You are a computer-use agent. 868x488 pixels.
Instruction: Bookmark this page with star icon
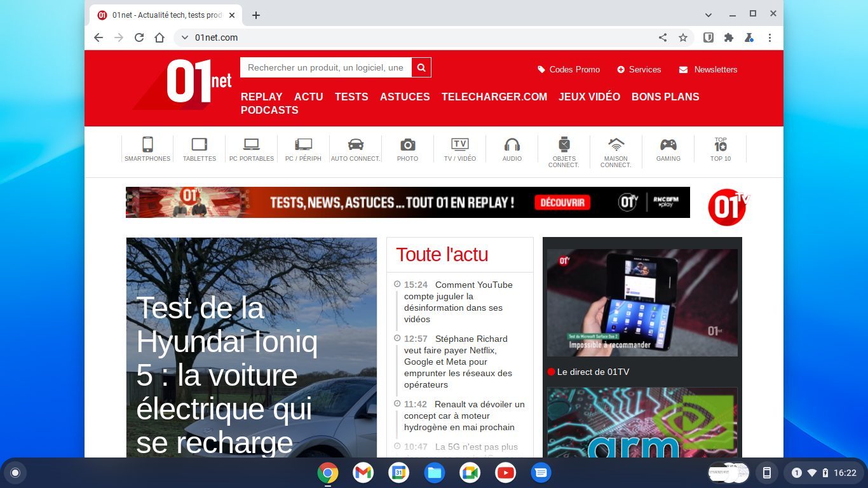click(x=683, y=37)
